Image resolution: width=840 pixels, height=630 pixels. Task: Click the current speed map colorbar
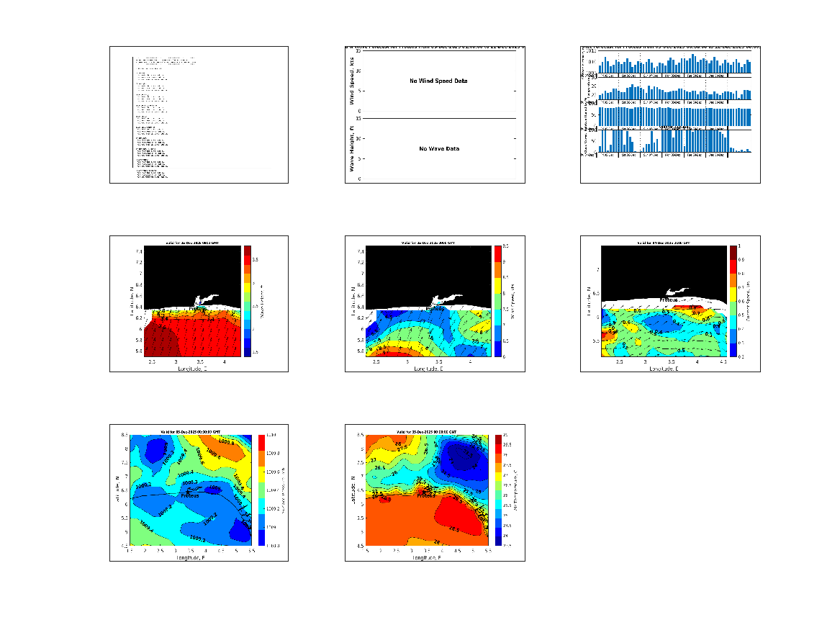click(x=733, y=300)
